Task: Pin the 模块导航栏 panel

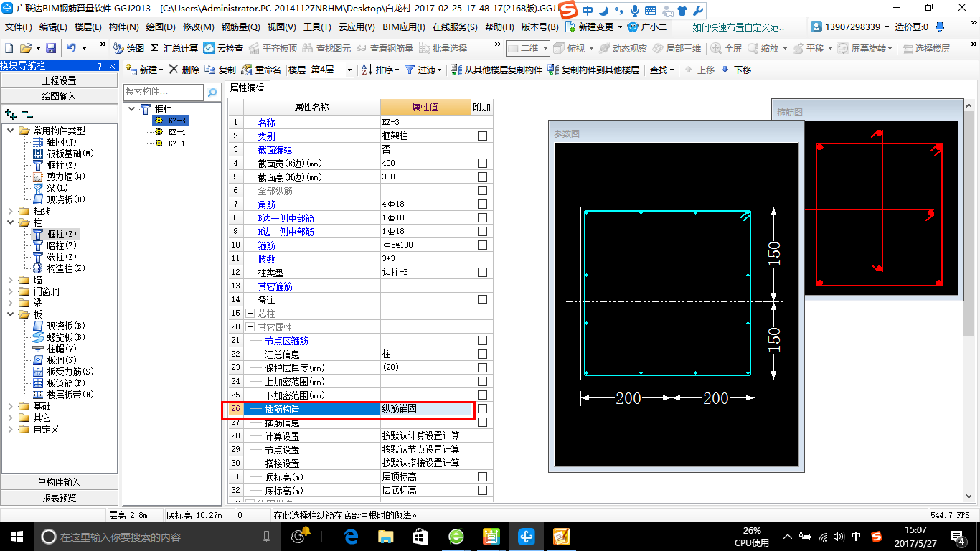Action: (x=100, y=65)
